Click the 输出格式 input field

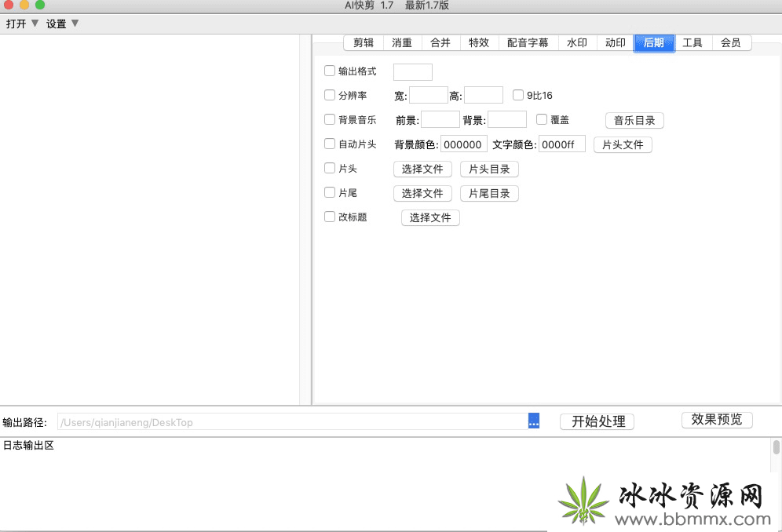coord(413,72)
